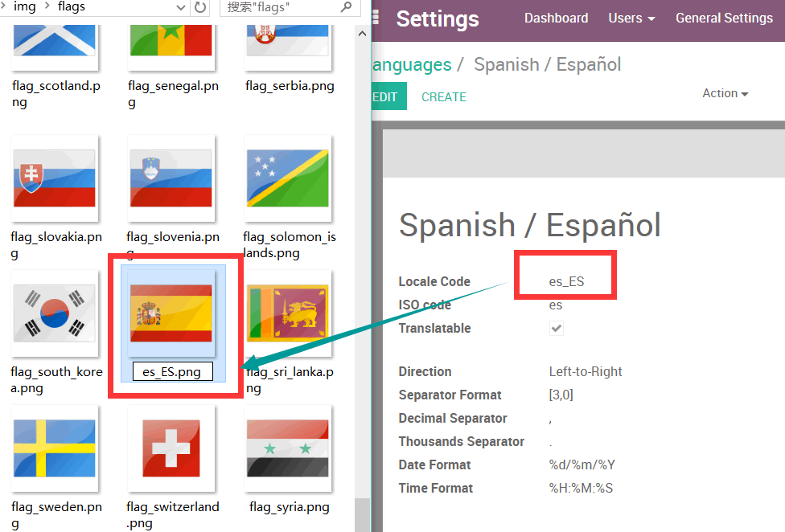The image size is (785, 532).
Task: Click the search magnifier icon
Action: 346,7
